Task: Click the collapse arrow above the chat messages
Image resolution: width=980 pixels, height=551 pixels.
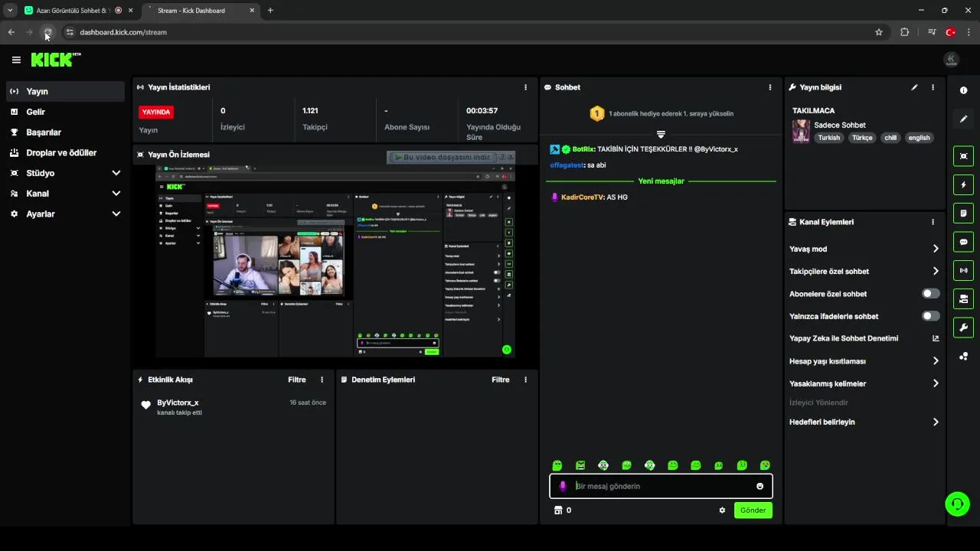Action: pyautogui.click(x=661, y=134)
